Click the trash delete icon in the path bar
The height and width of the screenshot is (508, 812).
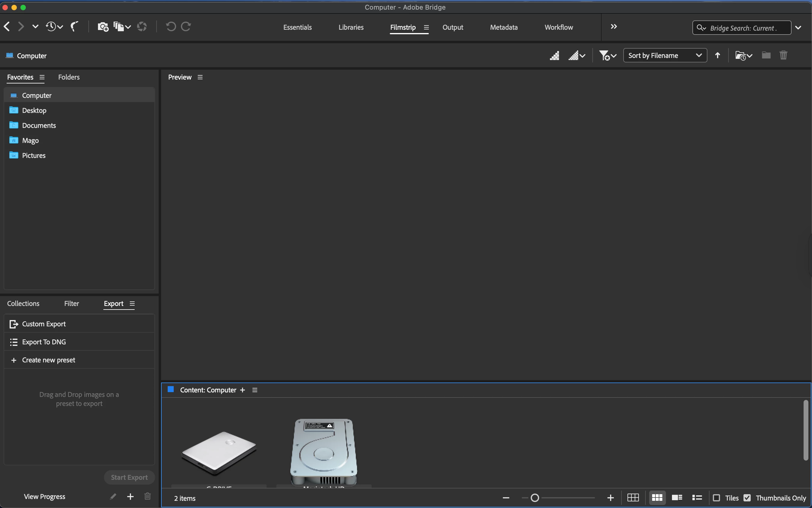[783, 55]
